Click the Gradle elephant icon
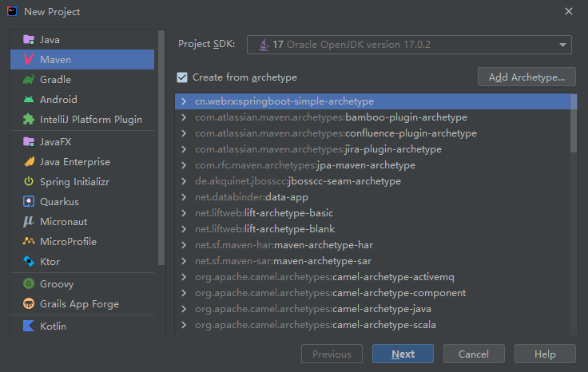 pos(29,79)
